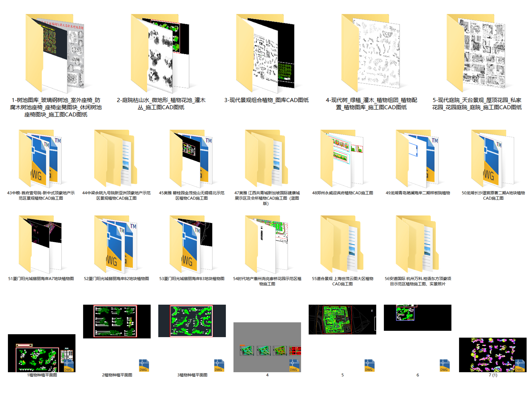Click the 49龙湖青岛滟澜海岸二期样板院植物 label
Image resolution: width=532 pixels, height=399 pixels.
tap(417, 193)
